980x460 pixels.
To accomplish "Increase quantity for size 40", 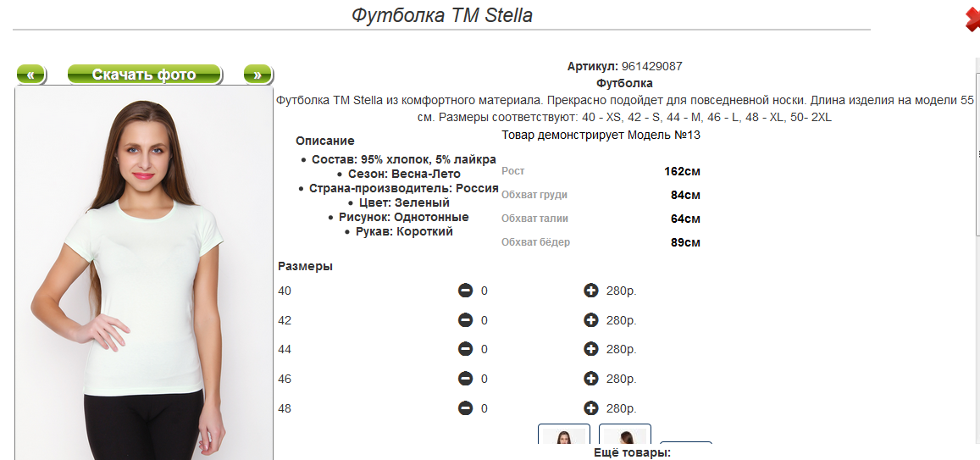I will (x=590, y=291).
